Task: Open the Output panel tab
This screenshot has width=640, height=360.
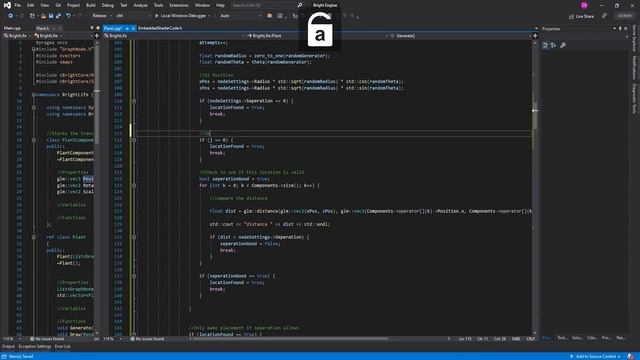Action: coord(8,347)
